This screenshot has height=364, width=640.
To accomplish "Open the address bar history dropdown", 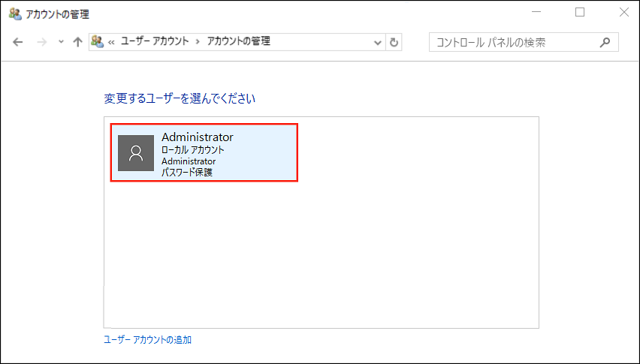I will [378, 43].
